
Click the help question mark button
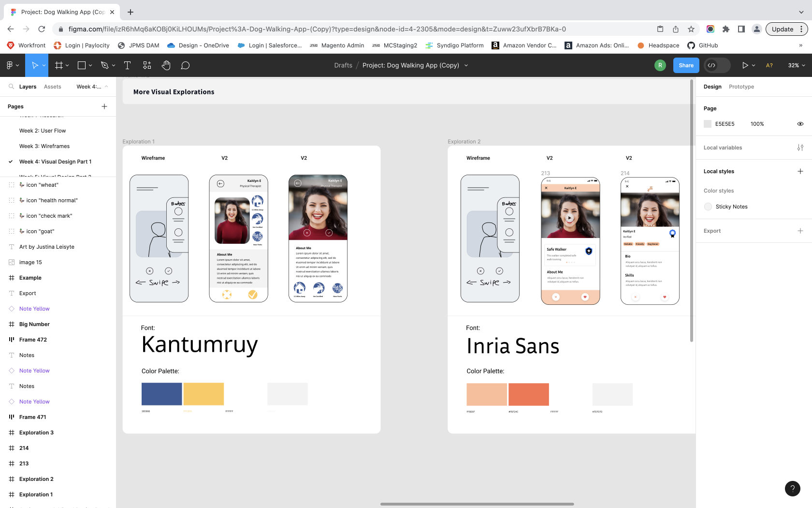coord(793,489)
